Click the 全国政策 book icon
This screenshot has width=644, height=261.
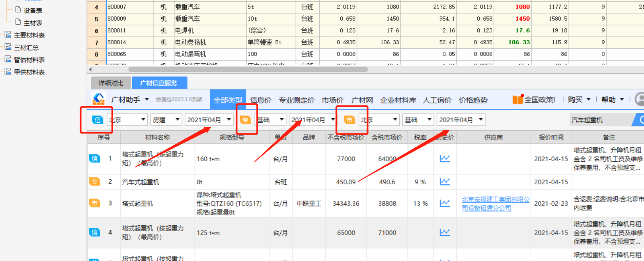click(x=518, y=99)
